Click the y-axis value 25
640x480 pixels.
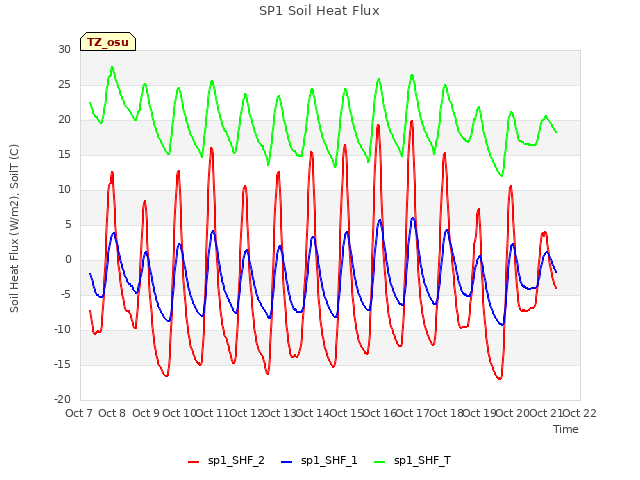pos(64,84)
